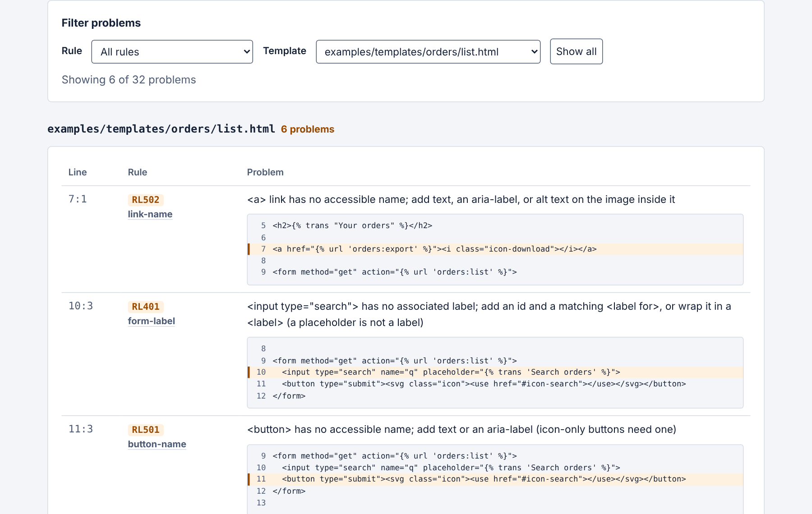Click the Rule column header
The image size is (812, 514).
pos(138,172)
